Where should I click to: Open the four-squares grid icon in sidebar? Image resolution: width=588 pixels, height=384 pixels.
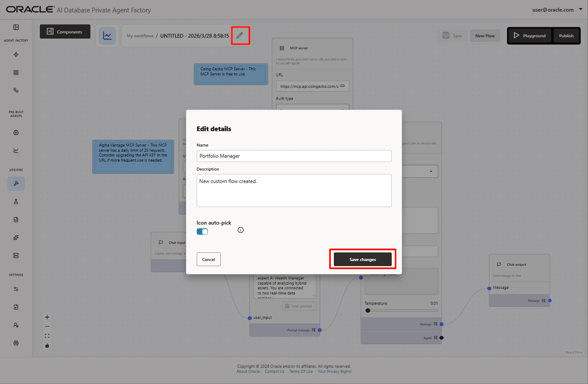click(16, 72)
